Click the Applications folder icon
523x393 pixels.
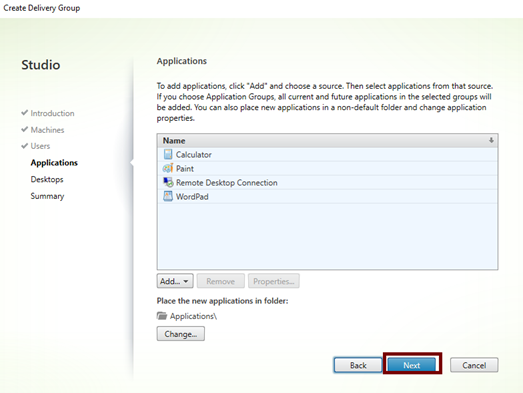[x=162, y=316]
